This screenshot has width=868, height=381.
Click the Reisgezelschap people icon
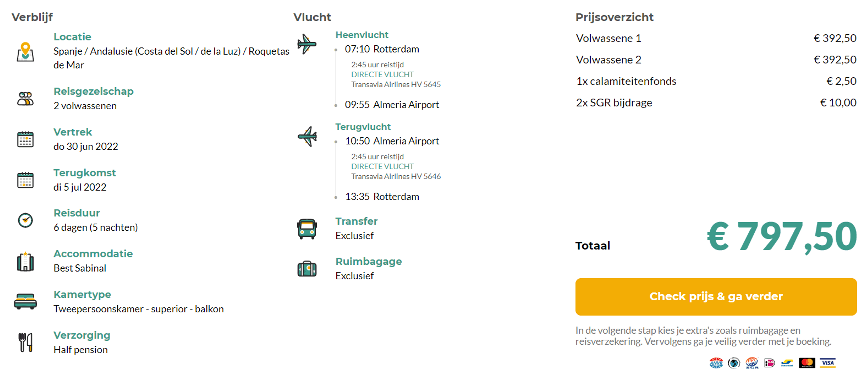(25, 99)
